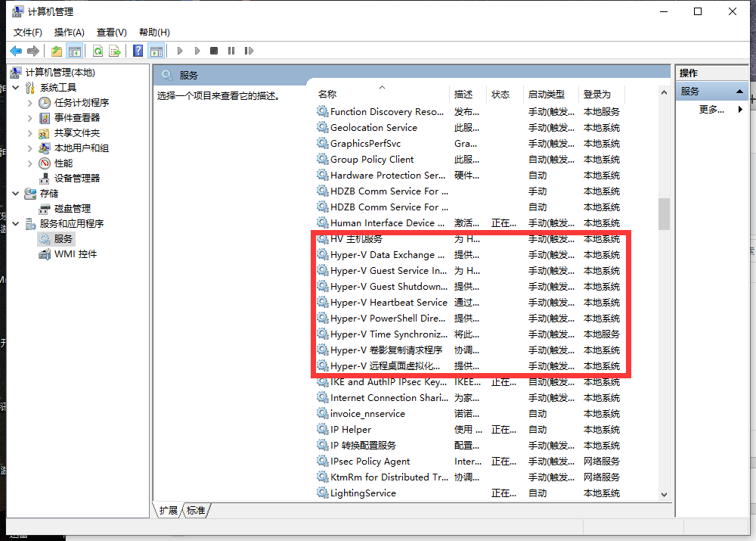Collapse the System Tools (系统工具) node

tap(15, 88)
